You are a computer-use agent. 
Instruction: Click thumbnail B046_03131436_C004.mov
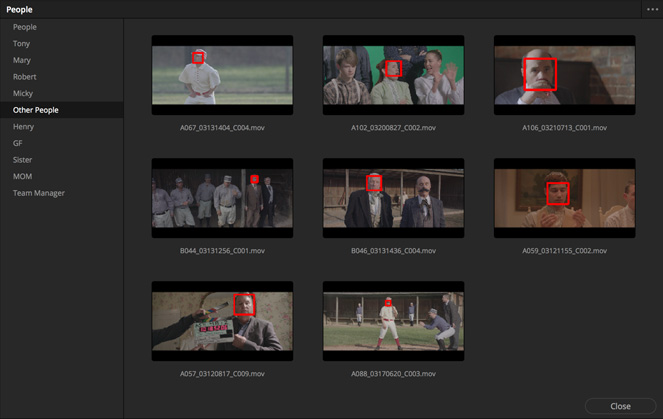tap(393, 198)
